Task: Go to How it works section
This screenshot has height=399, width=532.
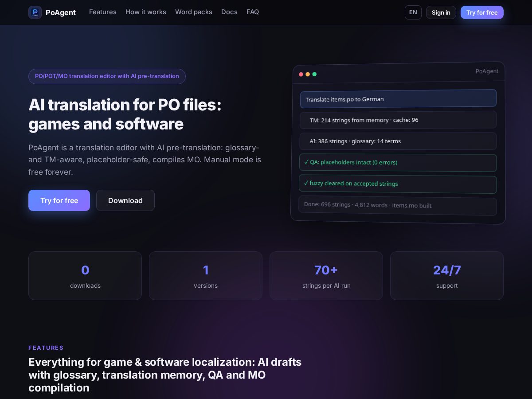Action: point(146,12)
